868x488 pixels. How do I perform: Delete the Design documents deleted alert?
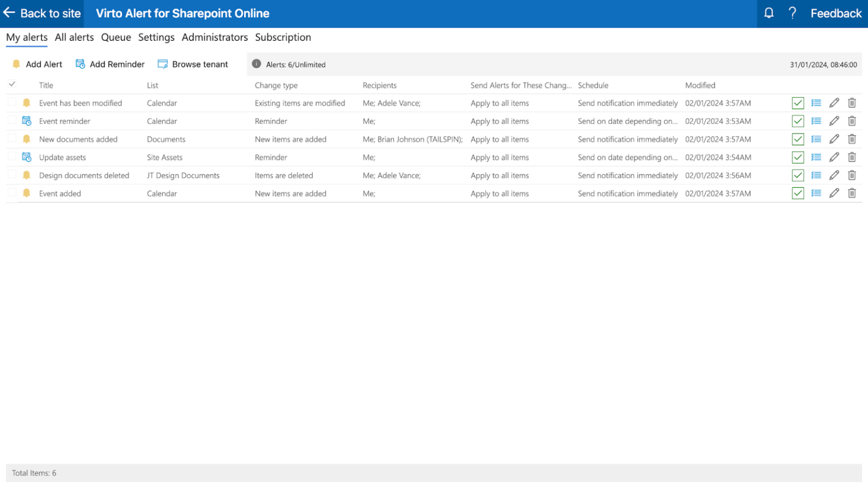[x=852, y=175]
